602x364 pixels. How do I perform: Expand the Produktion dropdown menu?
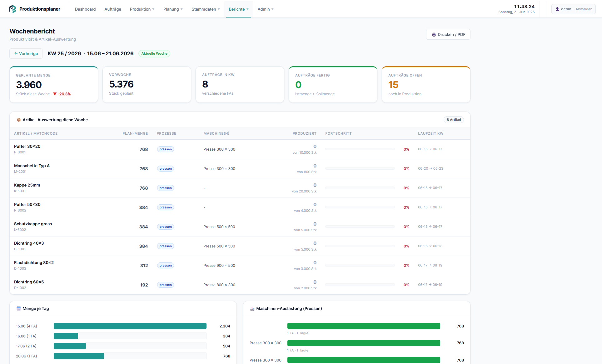click(142, 9)
